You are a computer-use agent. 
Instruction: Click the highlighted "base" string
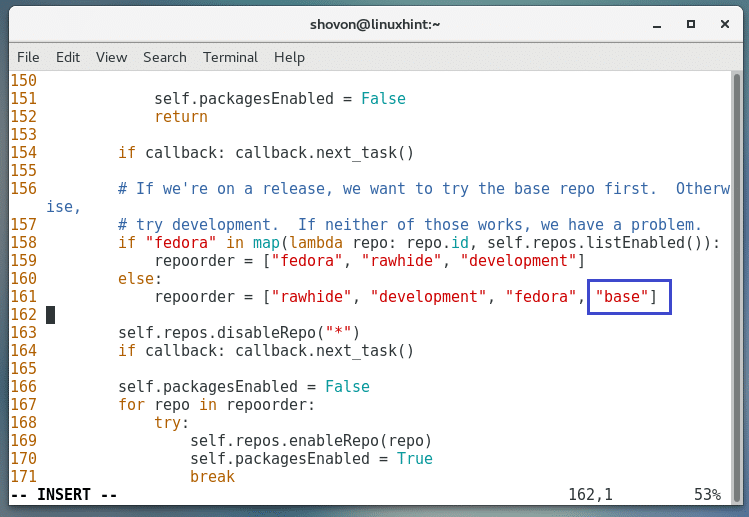click(624, 297)
